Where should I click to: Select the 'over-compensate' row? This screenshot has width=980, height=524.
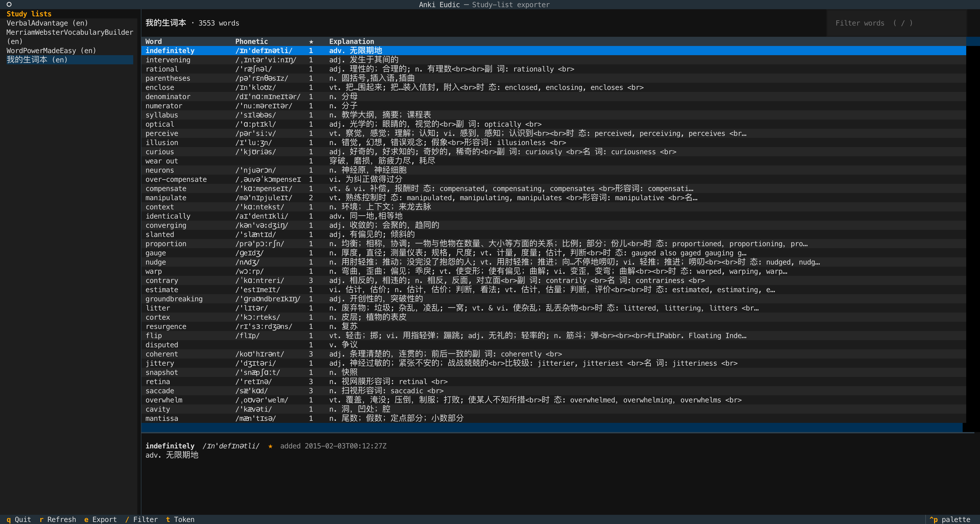click(554, 179)
